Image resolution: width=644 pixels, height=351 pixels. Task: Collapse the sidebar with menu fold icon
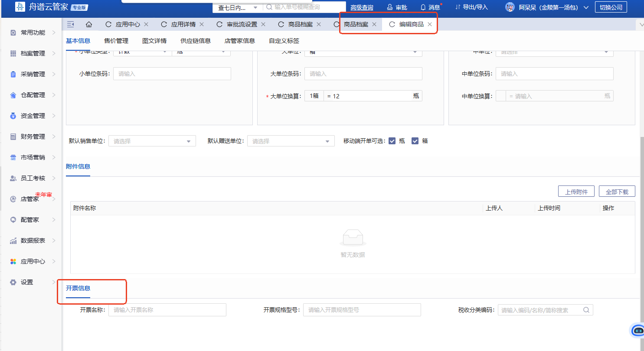pyautogui.click(x=71, y=24)
